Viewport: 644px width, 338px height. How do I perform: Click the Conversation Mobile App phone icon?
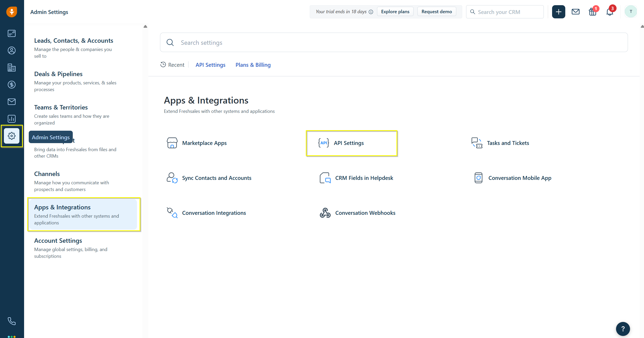tap(479, 178)
